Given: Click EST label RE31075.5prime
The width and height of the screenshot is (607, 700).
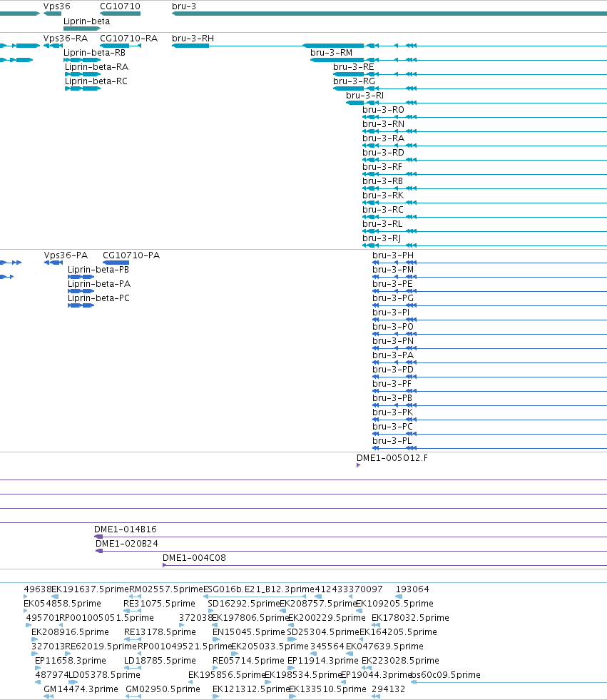Looking at the screenshot, I should point(159,604).
